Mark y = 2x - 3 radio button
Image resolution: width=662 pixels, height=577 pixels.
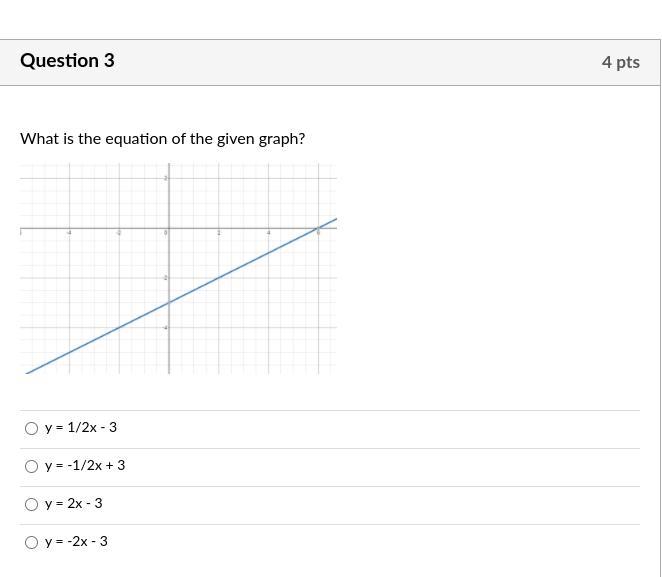(31, 504)
